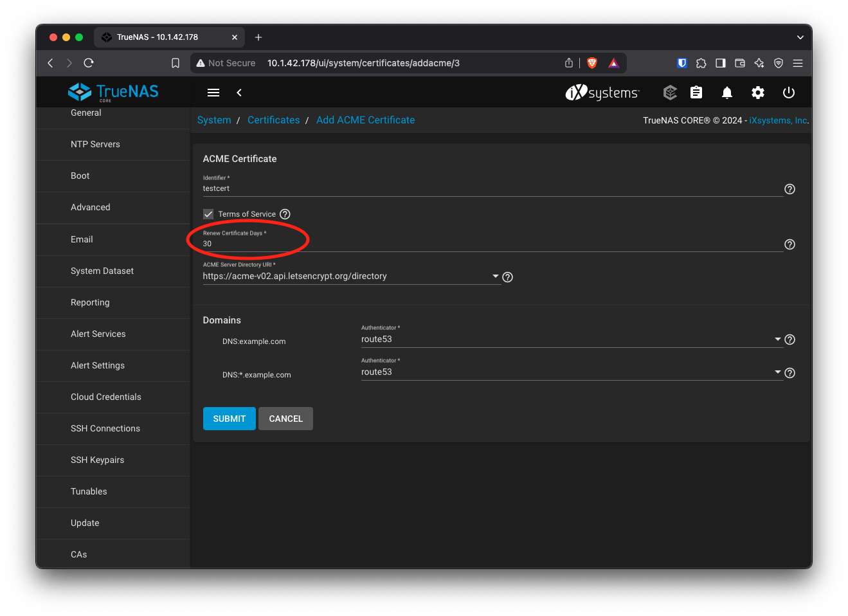Image resolution: width=848 pixels, height=616 pixels.
Task: Open the Brave Shields icon
Action: [592, 63]
